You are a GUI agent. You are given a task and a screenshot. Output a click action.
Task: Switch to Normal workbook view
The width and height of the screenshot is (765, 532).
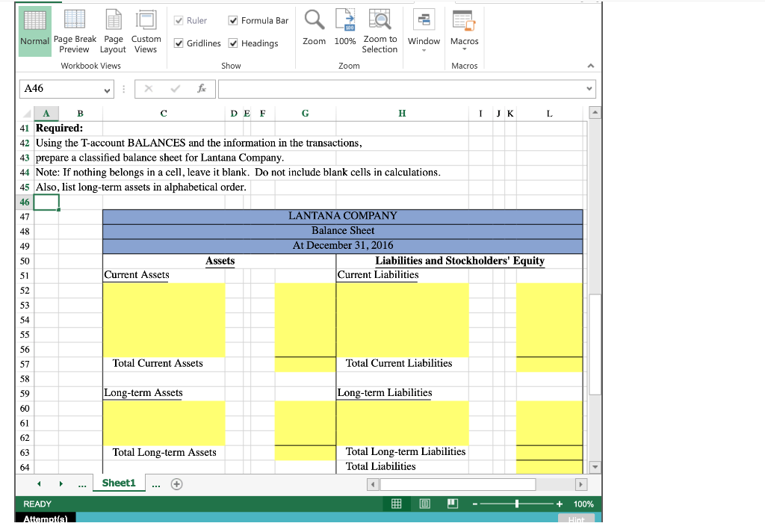(x=34, y=31)
